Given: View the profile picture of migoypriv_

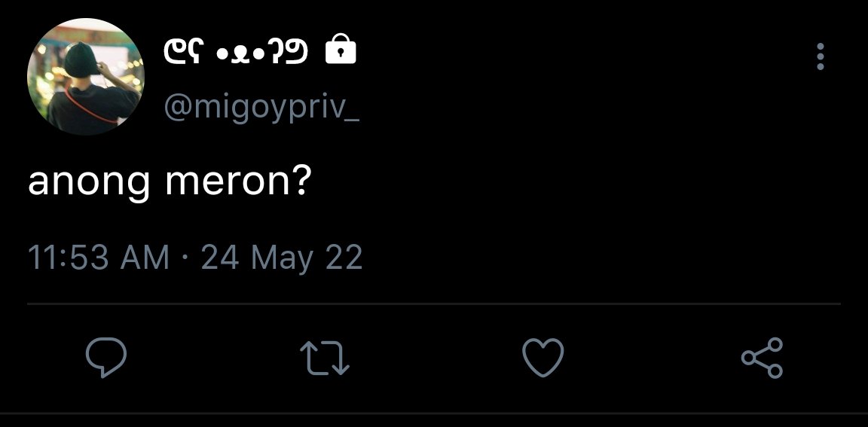Looking at the screenshot, I should click(x=86, y=76).
